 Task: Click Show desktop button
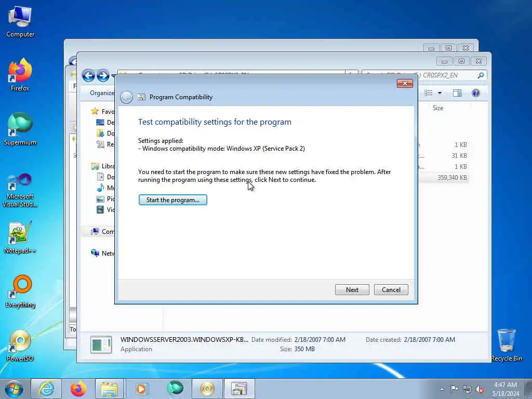click(x=528, y=389)
